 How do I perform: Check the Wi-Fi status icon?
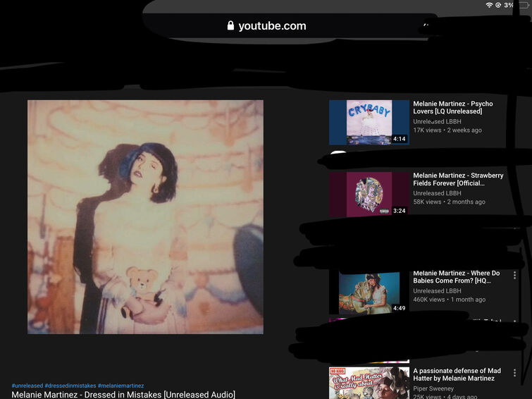click(x=489, y=5)
